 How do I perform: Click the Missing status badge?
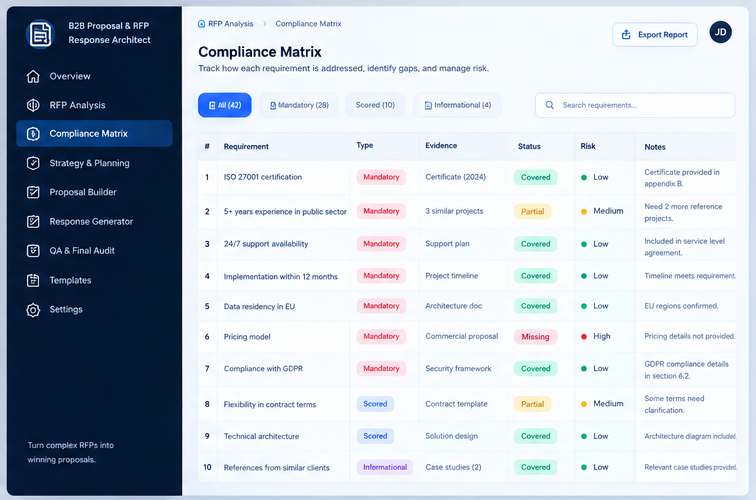(535, 337)
